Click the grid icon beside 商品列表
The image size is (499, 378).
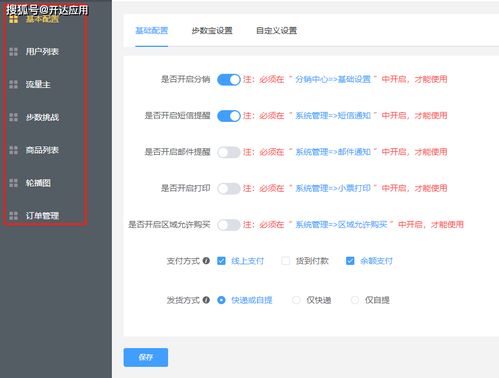(x=13, y=150)
